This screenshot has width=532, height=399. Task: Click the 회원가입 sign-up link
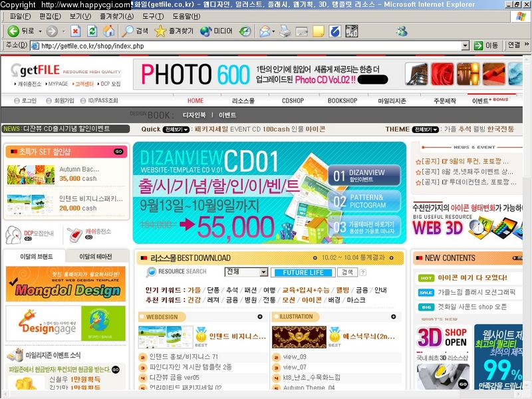tap(60, 100)
